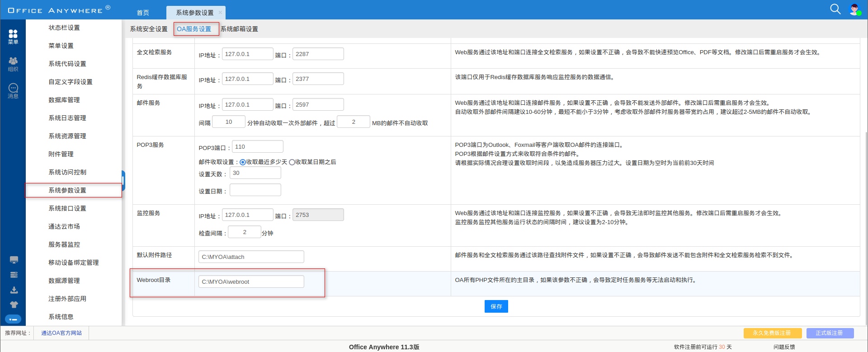The height and width of the screenshot is (352, 868).
Task: Click the Webroot目录 path field
Action: click(251, 282)
